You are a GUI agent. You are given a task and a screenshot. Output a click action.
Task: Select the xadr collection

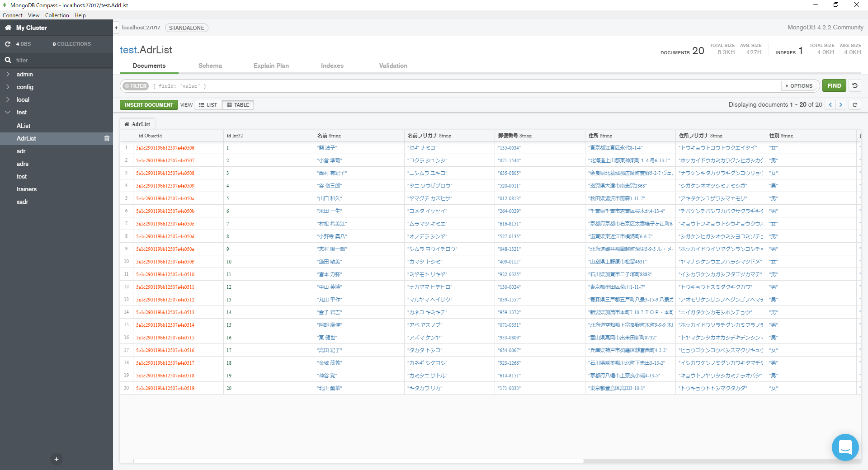pyautogui.click(x=23, y=202)
